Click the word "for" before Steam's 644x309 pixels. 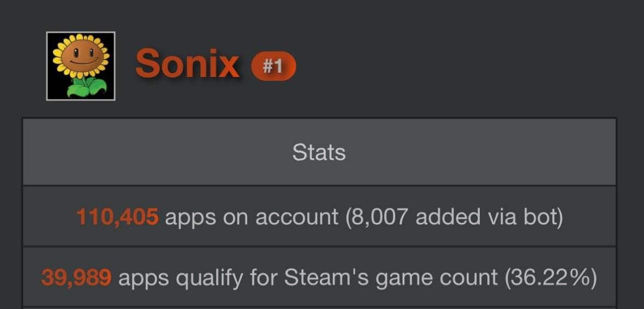point(264,278)
